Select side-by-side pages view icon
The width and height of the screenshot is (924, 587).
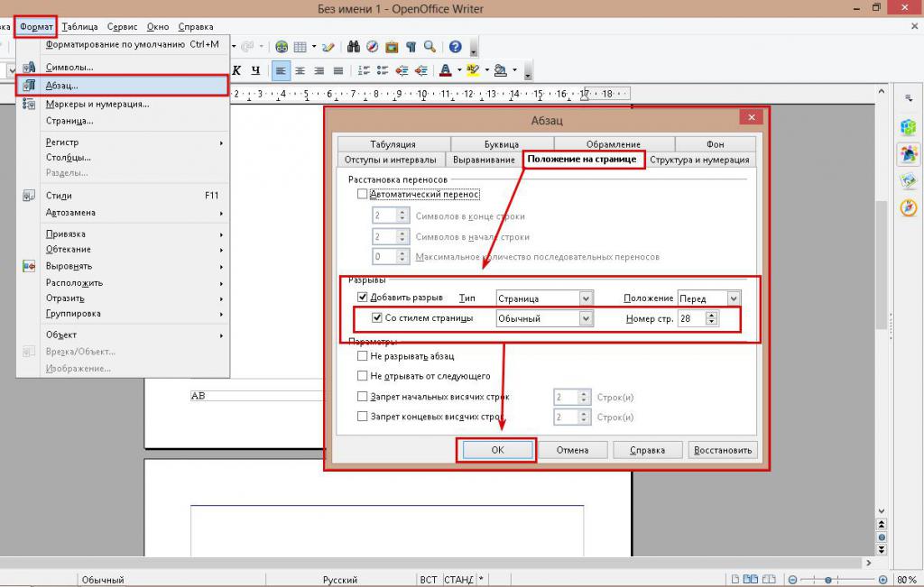point(751,580)
